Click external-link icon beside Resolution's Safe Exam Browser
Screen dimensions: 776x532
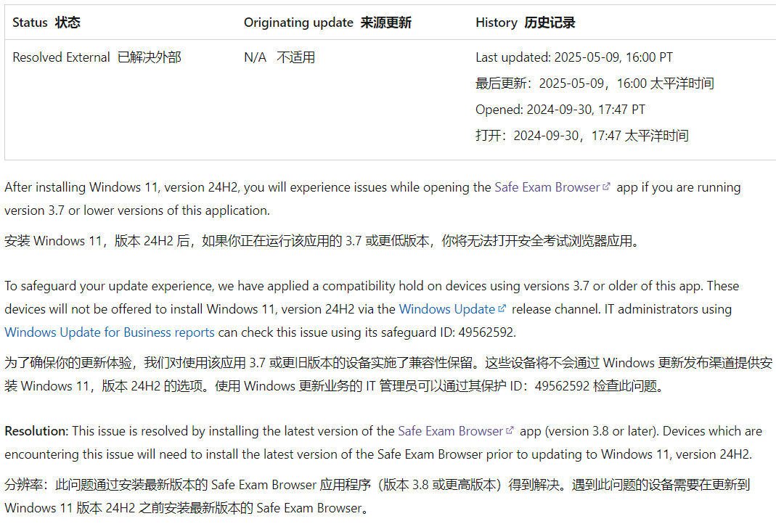pos(510,430)
